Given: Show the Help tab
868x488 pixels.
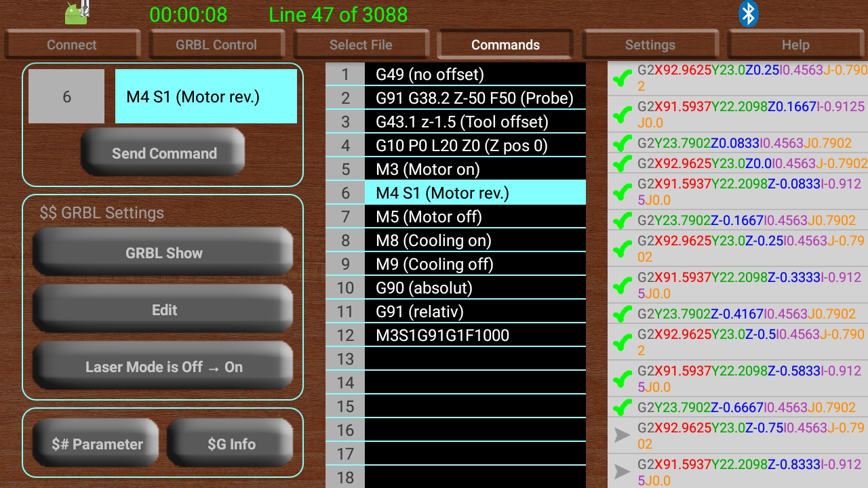Looking at the screenshot, I should click(x=795, y=45).
